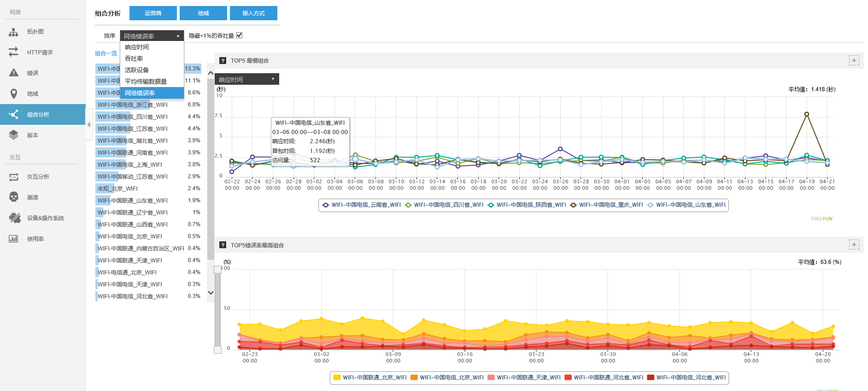Image resolution: width=868 pixels, height=391 pixels.
Task: Open the topology map icon in sidebar
Action: click(14, 32)
